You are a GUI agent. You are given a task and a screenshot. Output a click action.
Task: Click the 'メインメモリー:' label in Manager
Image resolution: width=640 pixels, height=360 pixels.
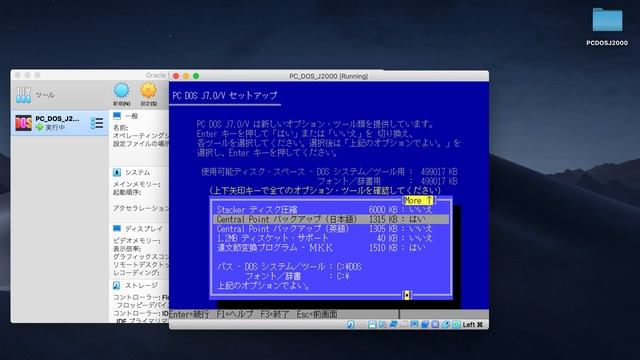[137, 184]
